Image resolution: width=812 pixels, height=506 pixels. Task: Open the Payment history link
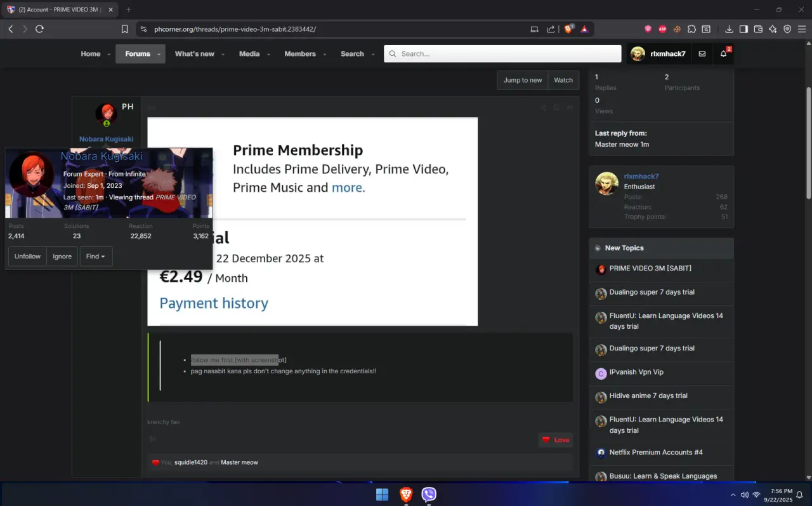pos(214,303)
